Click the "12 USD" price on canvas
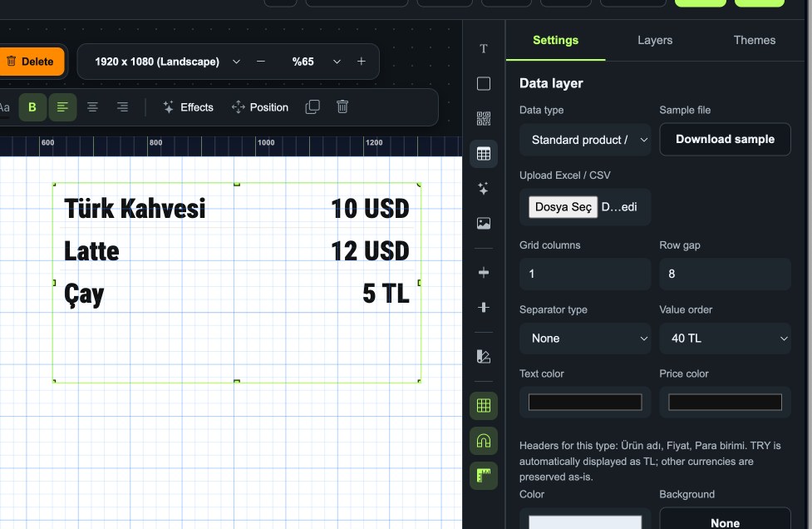This screenshot has width=812, height=529. pos(371,251)
